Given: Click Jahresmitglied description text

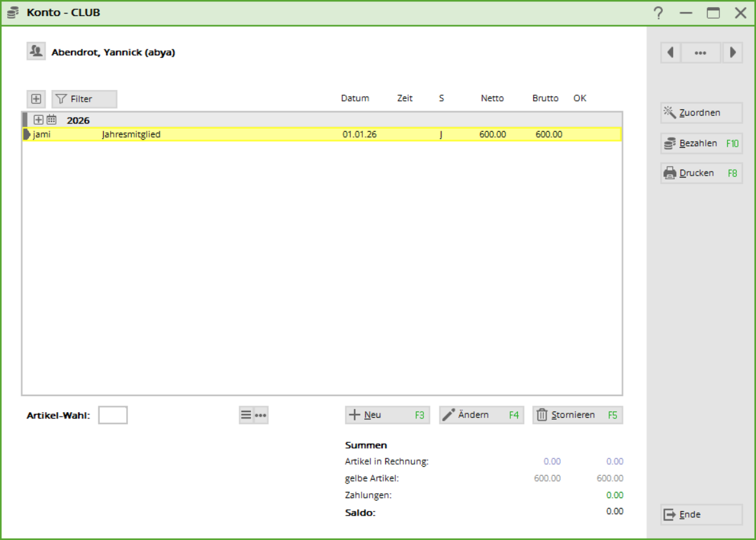Looking at the screenshot, I should click(x=131, y=134).
